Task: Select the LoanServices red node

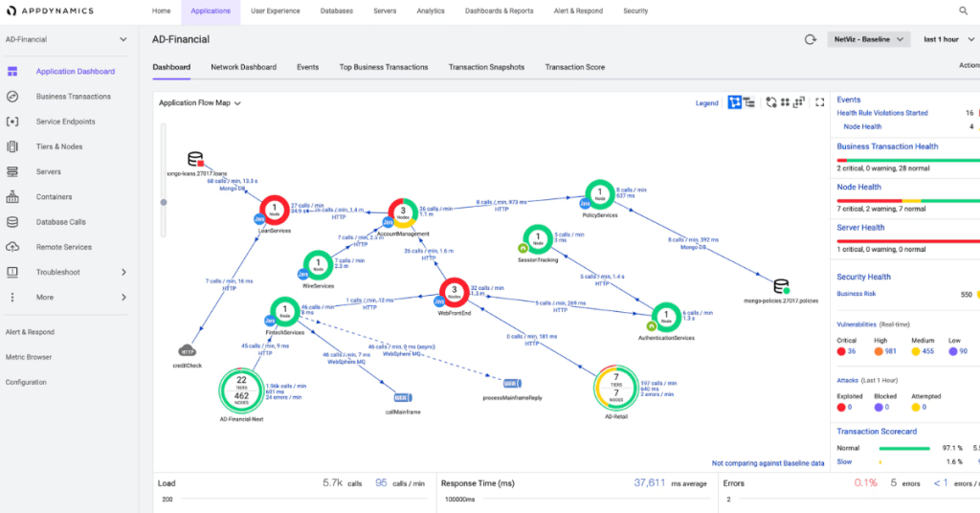Action: click(275, 210)
